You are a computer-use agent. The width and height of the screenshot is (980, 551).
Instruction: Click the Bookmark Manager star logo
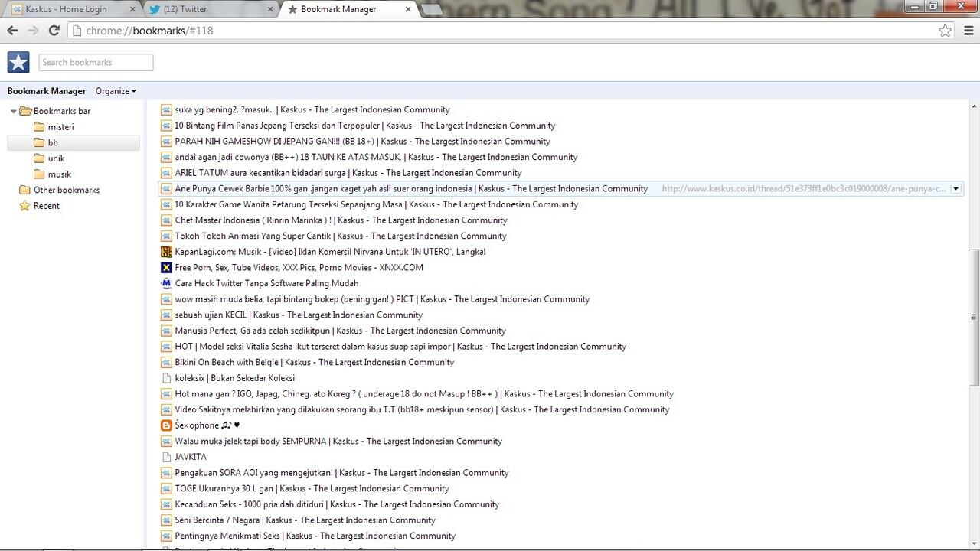tap(18, 63)
